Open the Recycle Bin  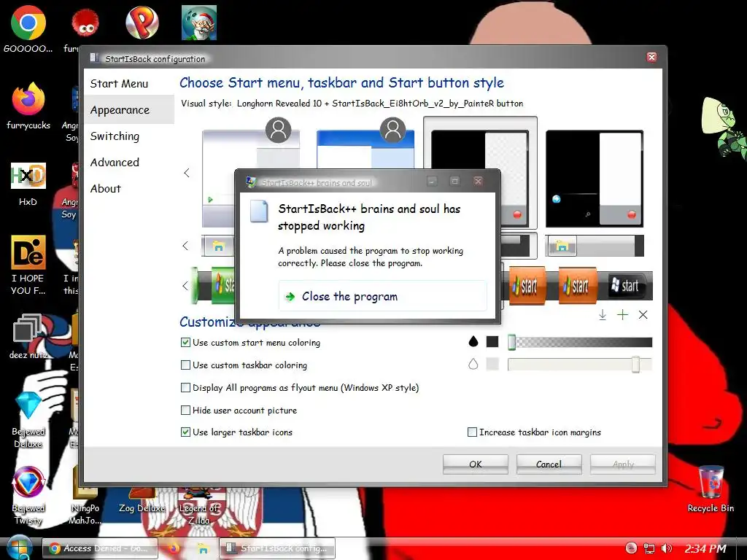[x=711, y=482]
